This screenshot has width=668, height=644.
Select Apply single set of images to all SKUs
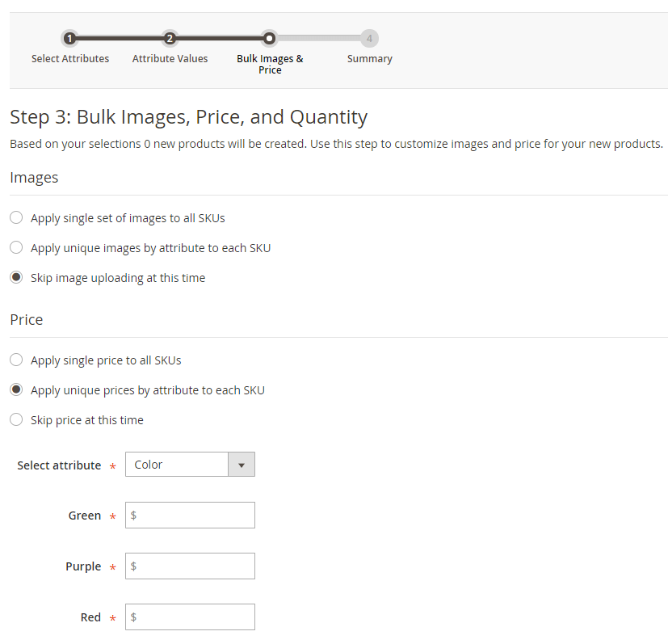tap(15, 217)
